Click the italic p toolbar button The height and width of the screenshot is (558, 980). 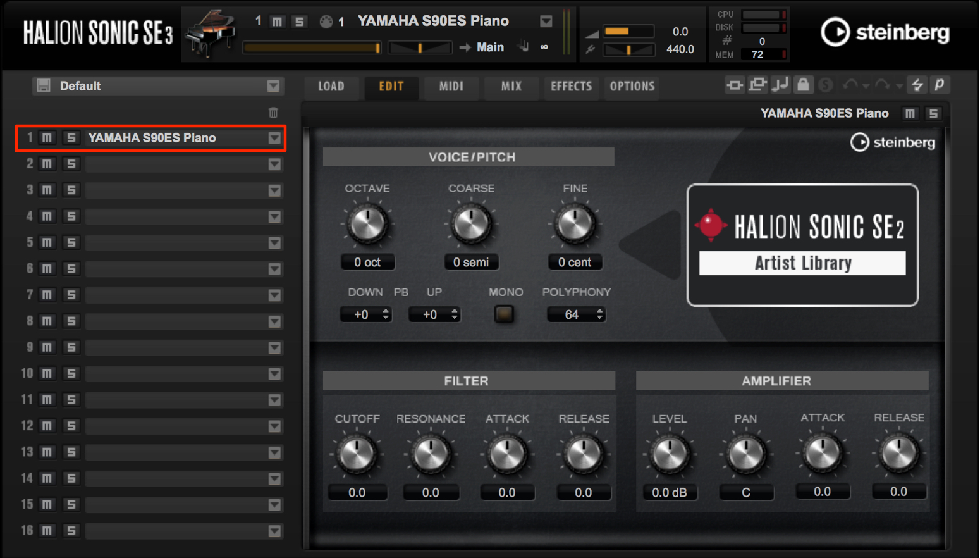pyautogui.click(x=940, y=84)
